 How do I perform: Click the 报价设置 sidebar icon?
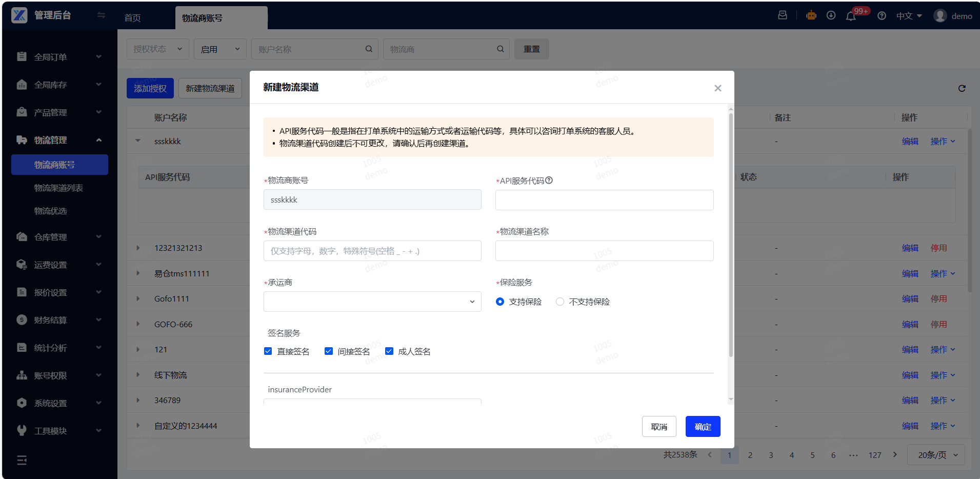pyautogui.click(x=22, y=292)
